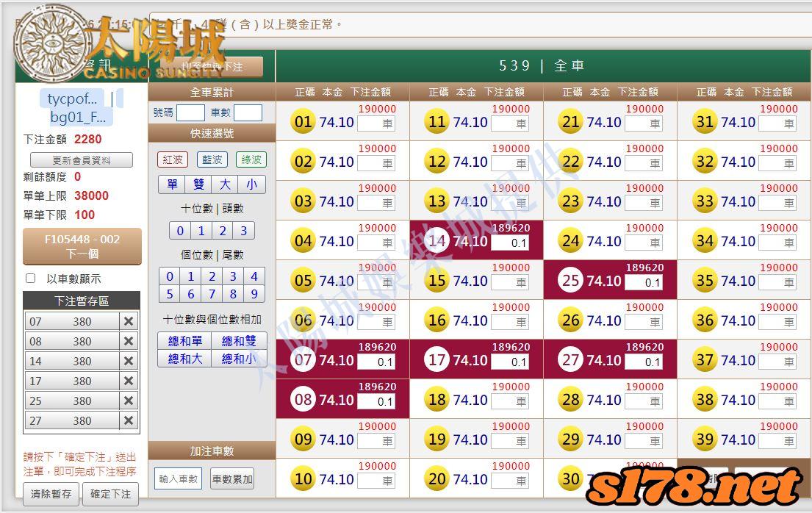Choose ball number 21
The image size is (812, 513).
pyautogui.click(x=571, y=122)
